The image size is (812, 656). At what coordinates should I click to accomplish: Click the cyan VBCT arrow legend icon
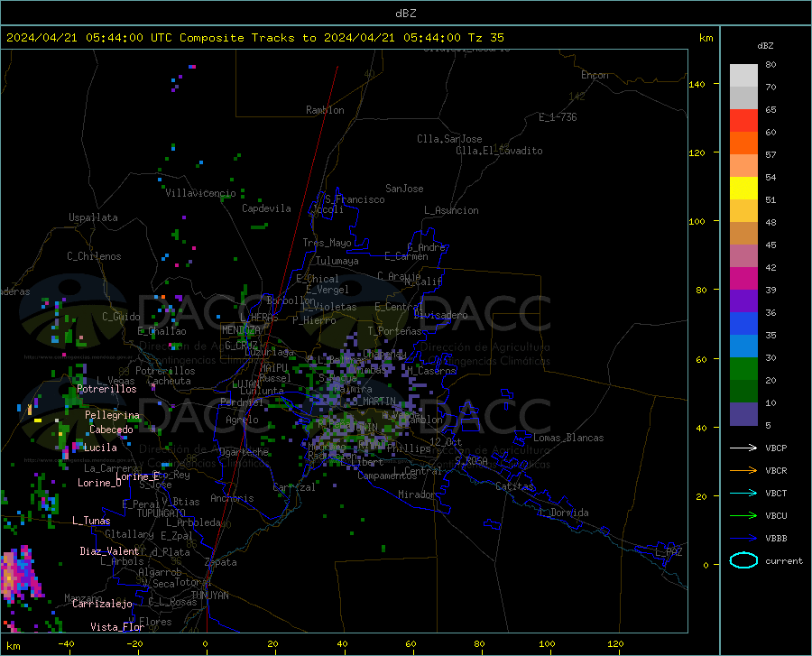(743, 493)
